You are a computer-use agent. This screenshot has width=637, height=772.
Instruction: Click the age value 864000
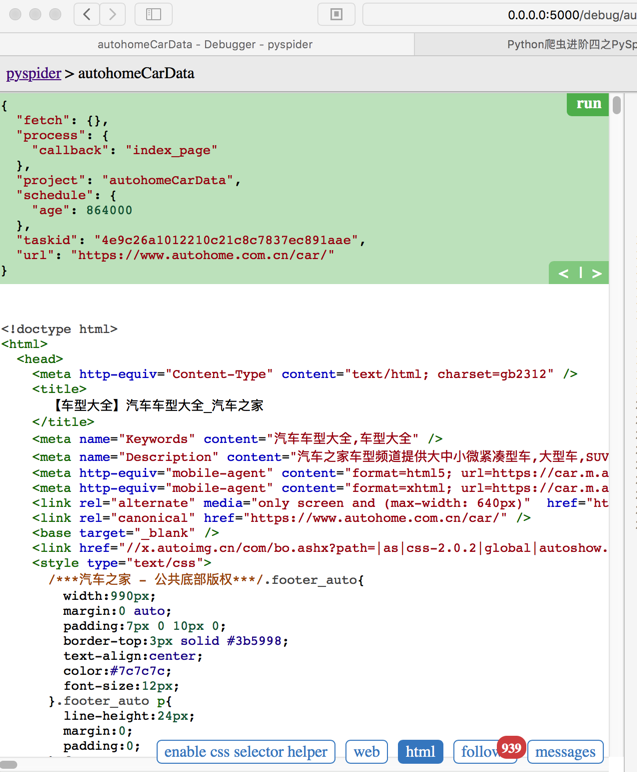pos(109,210)
